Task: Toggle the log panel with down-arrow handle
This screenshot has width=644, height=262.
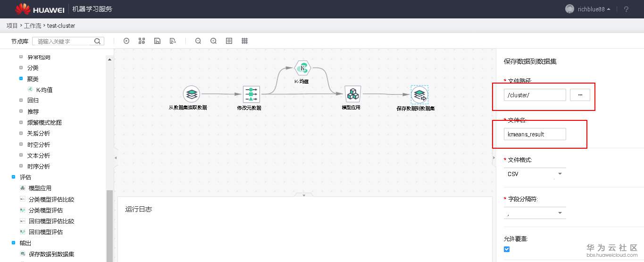Action: tap(304, 195)
